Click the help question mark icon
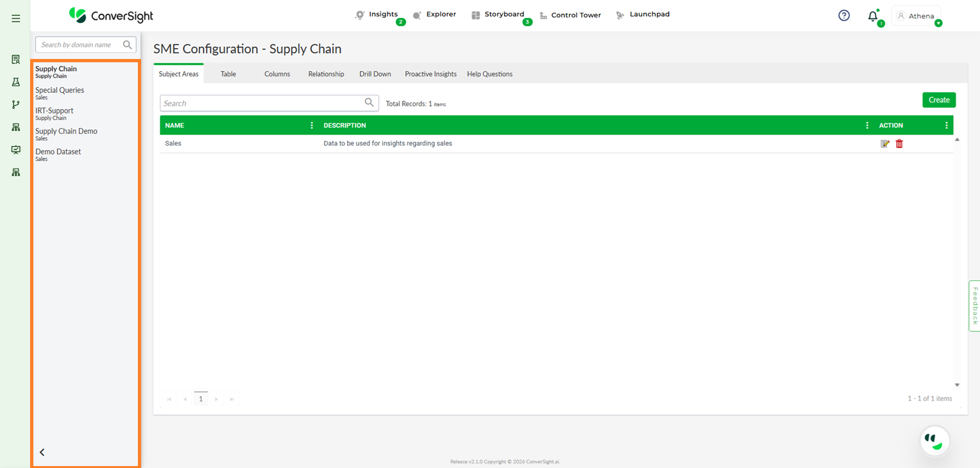 point(844,15)
